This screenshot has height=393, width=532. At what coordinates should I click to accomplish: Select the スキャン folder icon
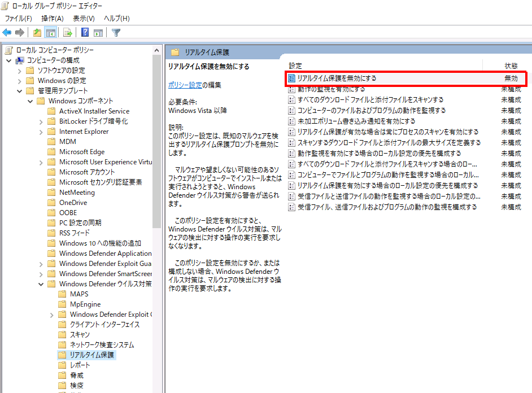pos(63,334)
